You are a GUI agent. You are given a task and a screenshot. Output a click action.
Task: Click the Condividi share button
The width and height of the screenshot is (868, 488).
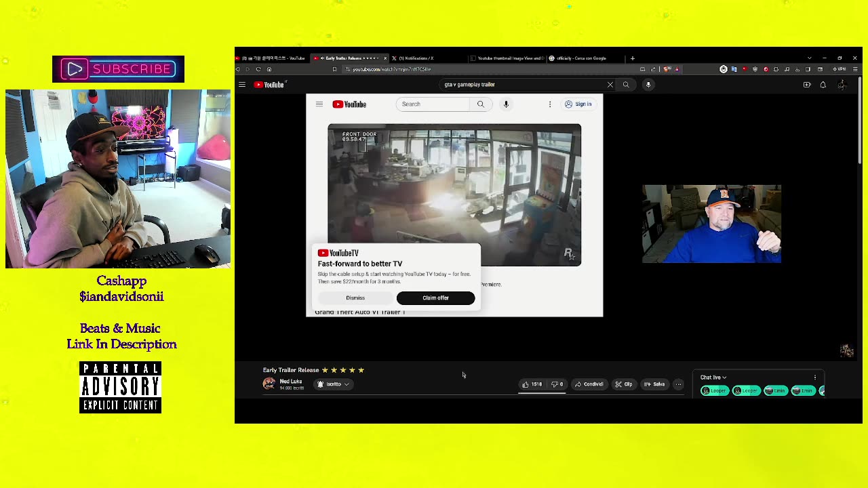point(589,384)
